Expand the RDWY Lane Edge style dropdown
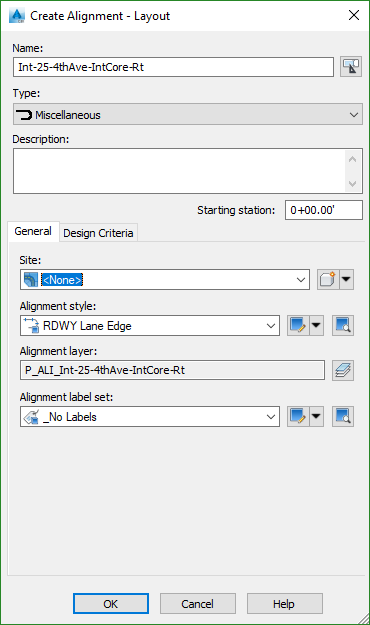This screenshot has width=370, height=625. (150, 326)
